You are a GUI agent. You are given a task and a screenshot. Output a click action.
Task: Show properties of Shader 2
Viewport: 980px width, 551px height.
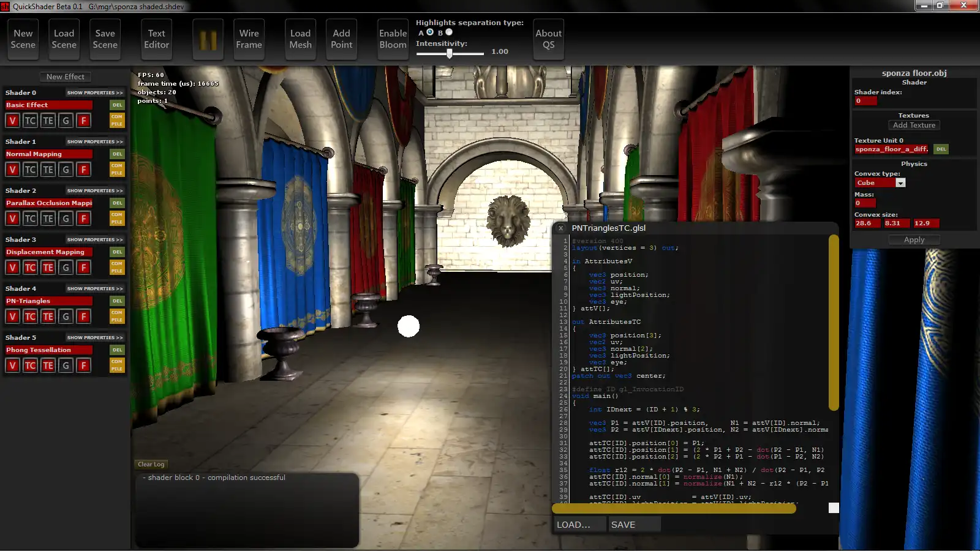[95, 191]
